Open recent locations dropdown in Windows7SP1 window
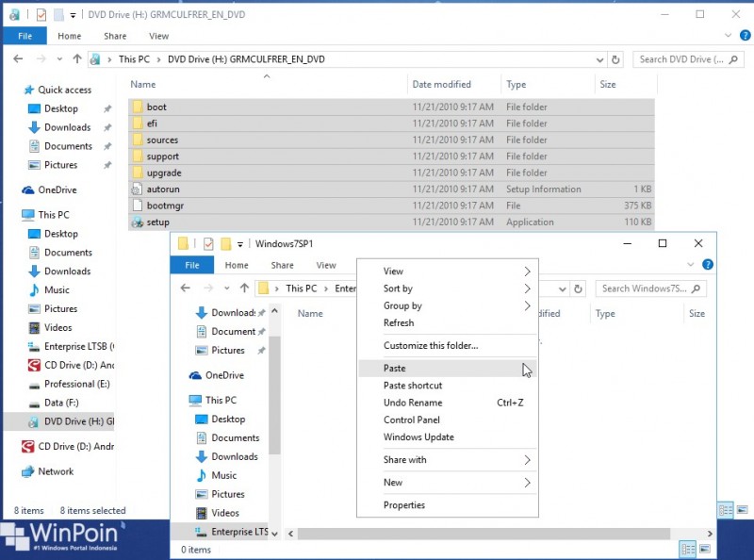Image resolution: width=754 pixels, height=560 pixels. pyautogui.click(x=227, y=288)
